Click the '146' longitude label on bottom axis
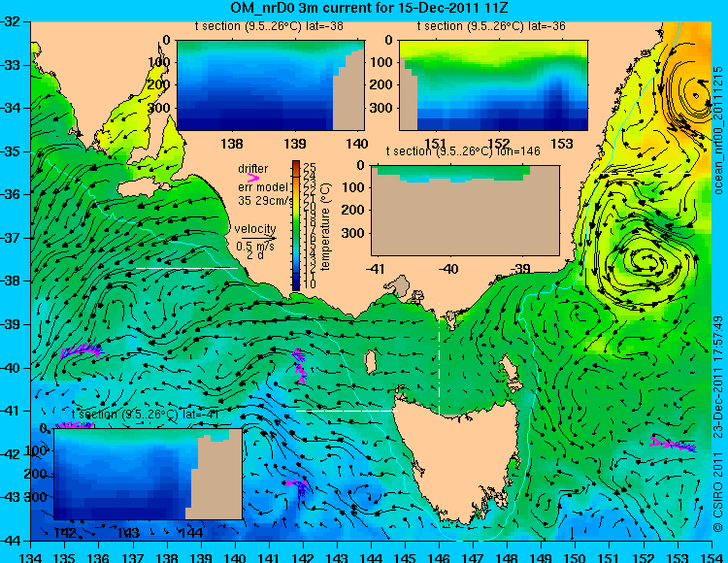The image size is (728, 563). click(x=439, y=557)
